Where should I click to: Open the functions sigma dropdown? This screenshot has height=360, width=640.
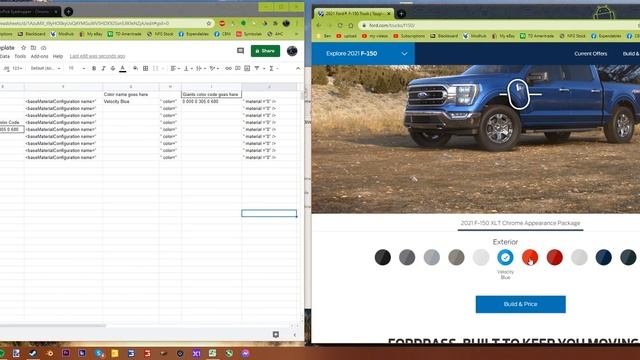[273, 69]
